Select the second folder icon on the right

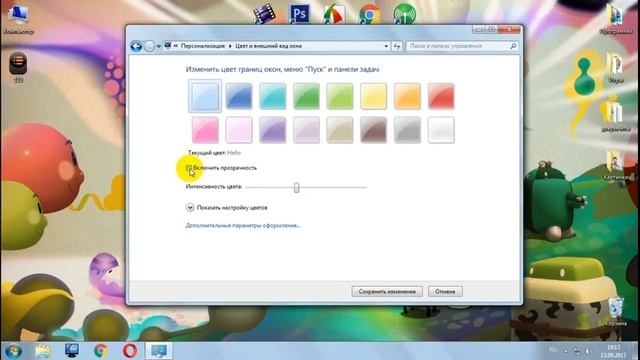click(x=616, y=68)
